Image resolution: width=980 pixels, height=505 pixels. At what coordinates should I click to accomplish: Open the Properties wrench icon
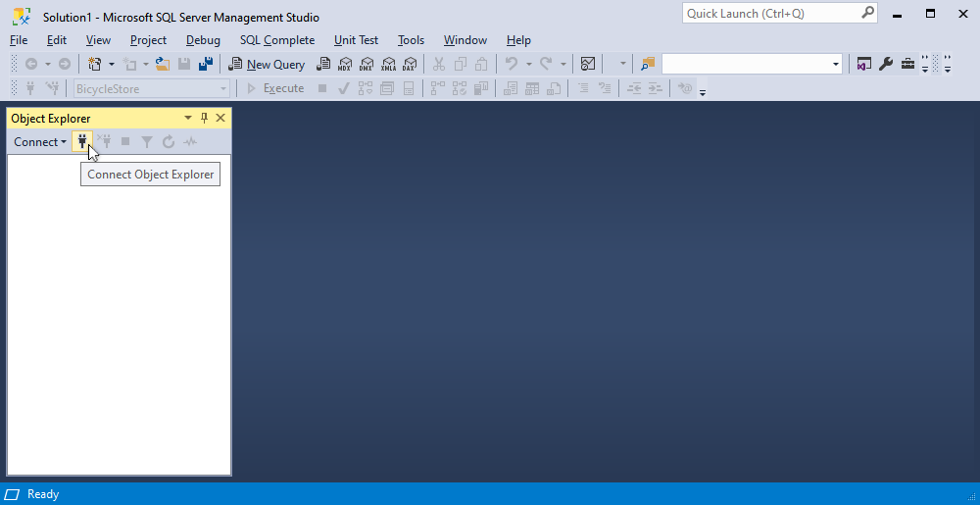pyautogui.click(x=886, y=64)
